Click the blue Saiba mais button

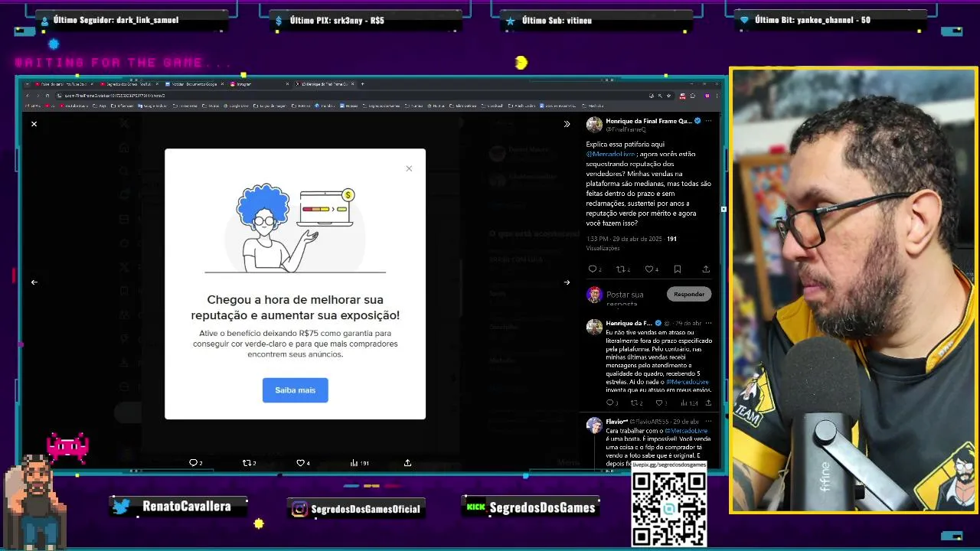pyautogui.click(x=295, y=390)
